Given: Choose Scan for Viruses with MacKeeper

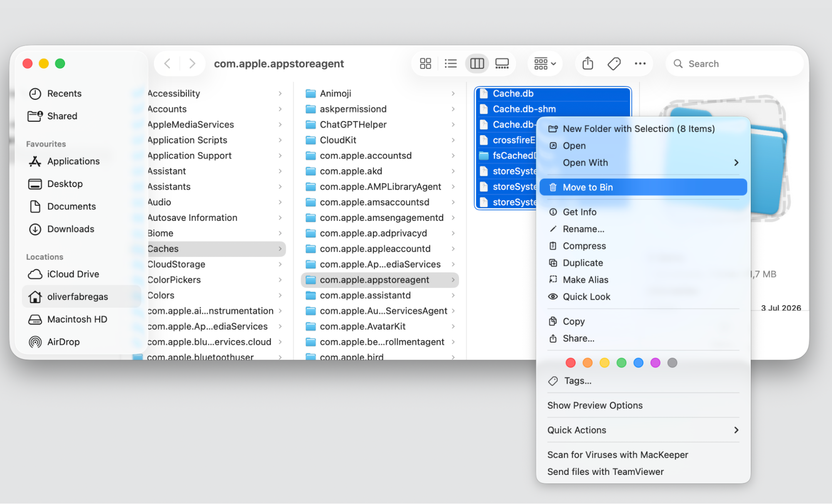Looking at the screenshot, I should pos(643,455).
